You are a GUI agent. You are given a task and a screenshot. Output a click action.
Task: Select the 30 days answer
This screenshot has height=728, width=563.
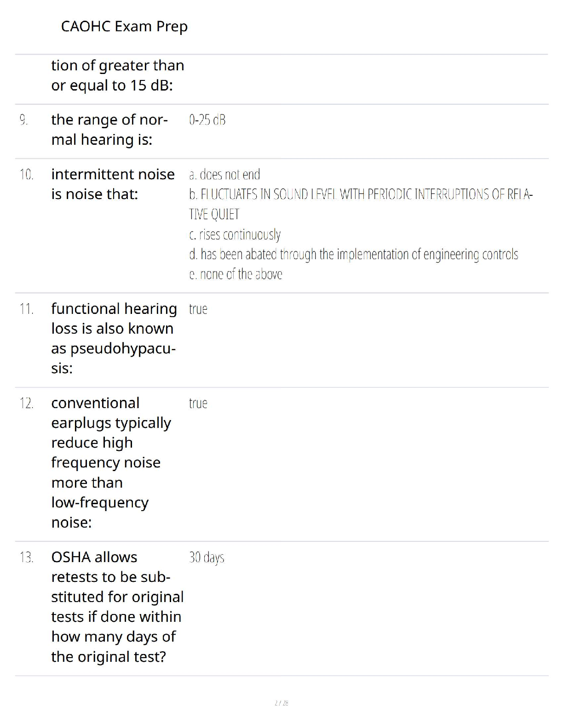[207, 557]
